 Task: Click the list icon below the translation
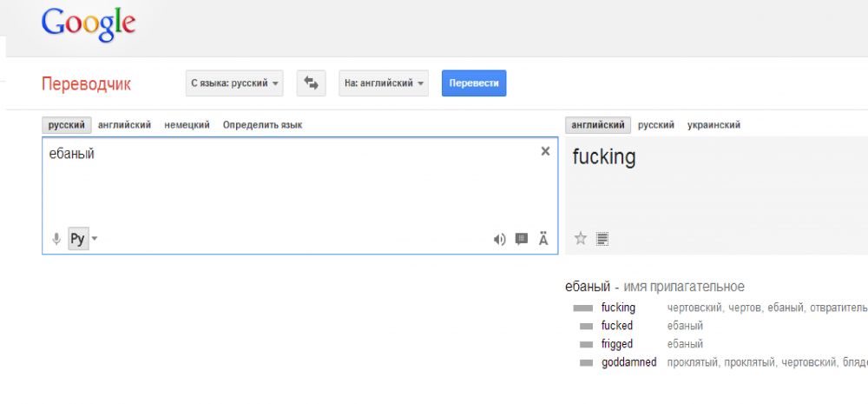(x=603, y=238)
